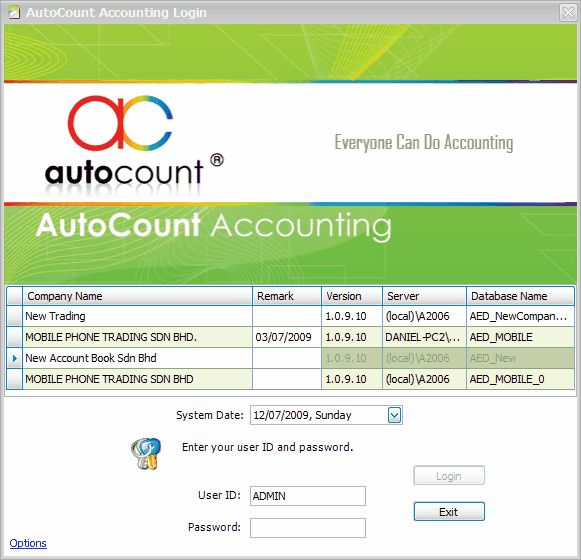Click the current-row arrow indicator
Viewport: 581px width, 560px height.
pos(14,358)
